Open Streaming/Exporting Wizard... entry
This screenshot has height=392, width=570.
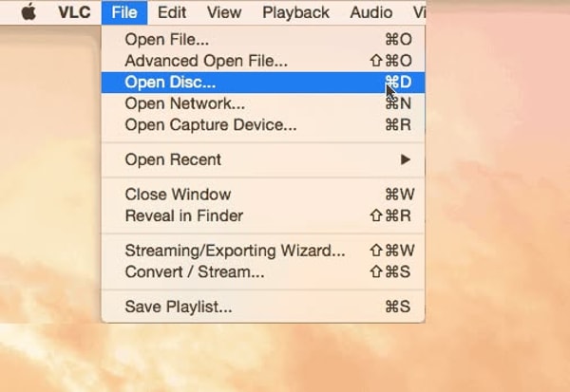point(263,251)
